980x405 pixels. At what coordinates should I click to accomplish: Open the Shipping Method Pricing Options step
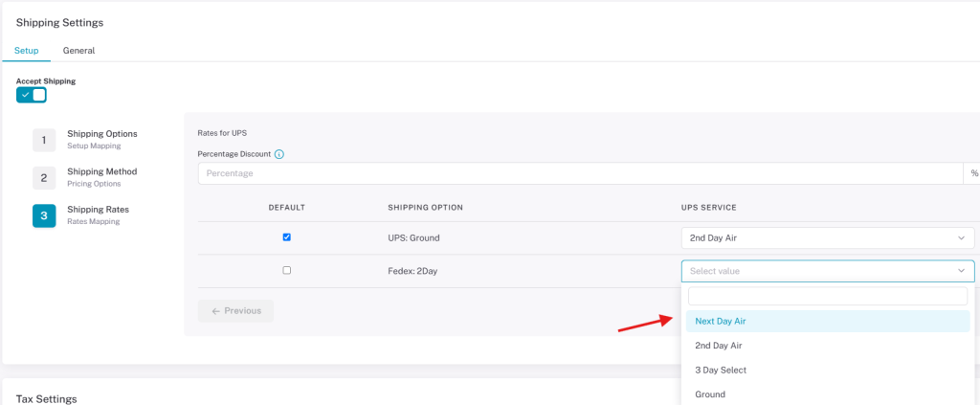[x=101, y=177]
